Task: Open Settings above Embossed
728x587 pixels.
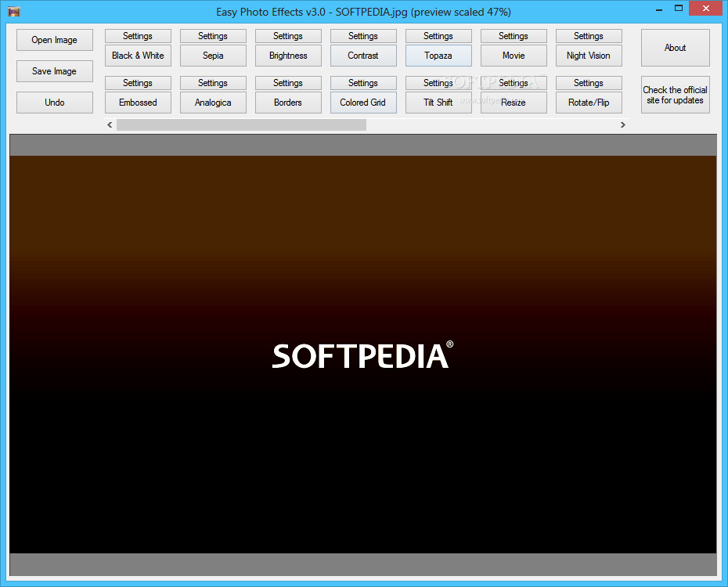Action: click(138, 83)
